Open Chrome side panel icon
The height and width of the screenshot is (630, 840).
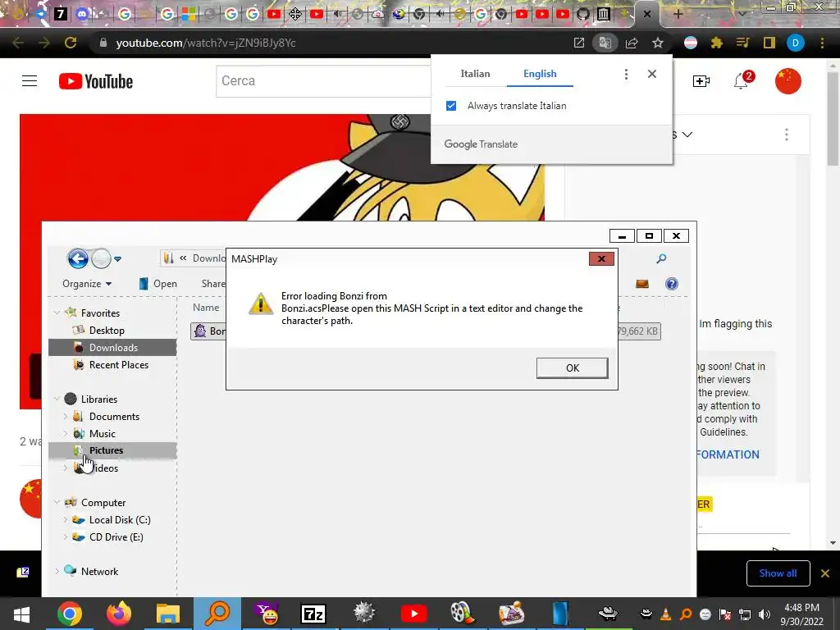coord(769,43)
